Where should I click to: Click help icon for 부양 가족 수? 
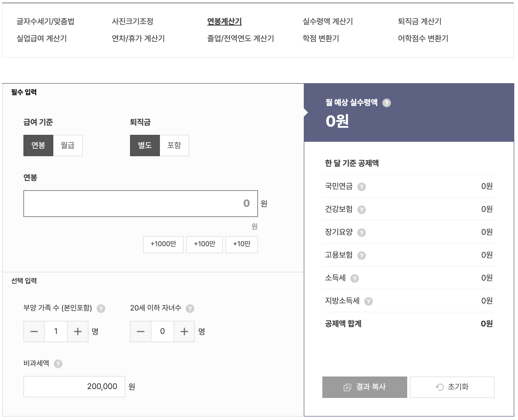coord(101,309)
